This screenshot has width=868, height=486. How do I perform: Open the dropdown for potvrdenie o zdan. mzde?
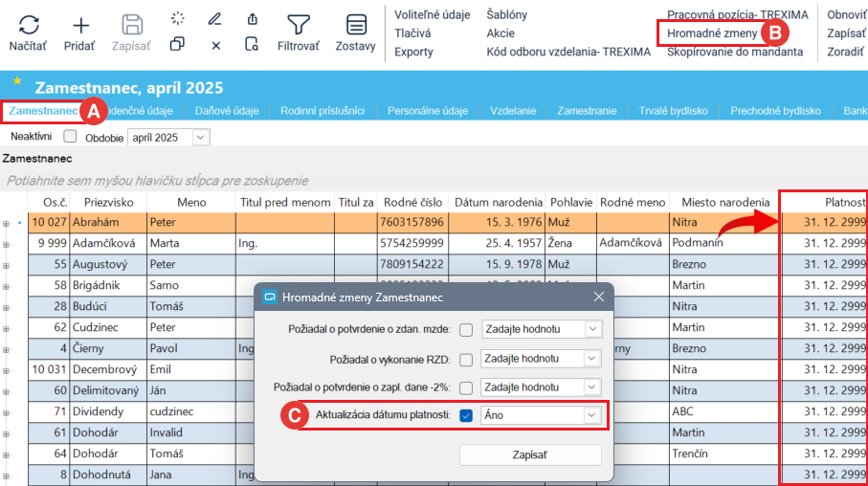(591, 330)
